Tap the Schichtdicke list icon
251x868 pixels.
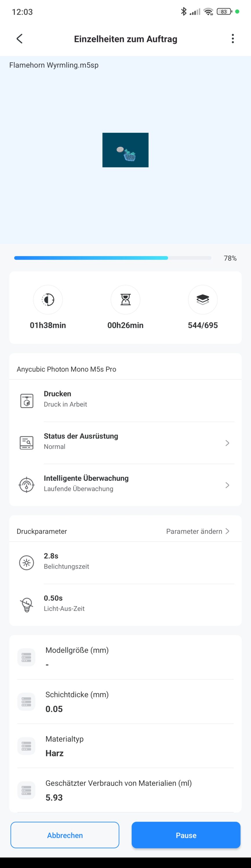(x=26, y=702)
